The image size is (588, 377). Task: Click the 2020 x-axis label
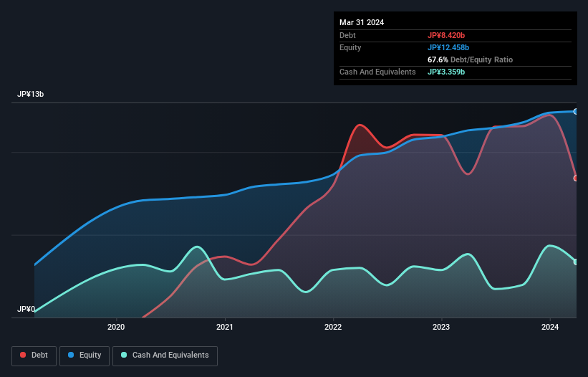[116, 327]
